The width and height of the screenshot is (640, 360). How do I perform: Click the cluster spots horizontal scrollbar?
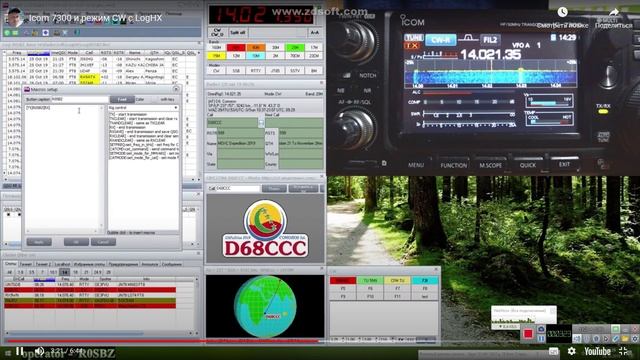pyautogui.click(x=100, y=334)
